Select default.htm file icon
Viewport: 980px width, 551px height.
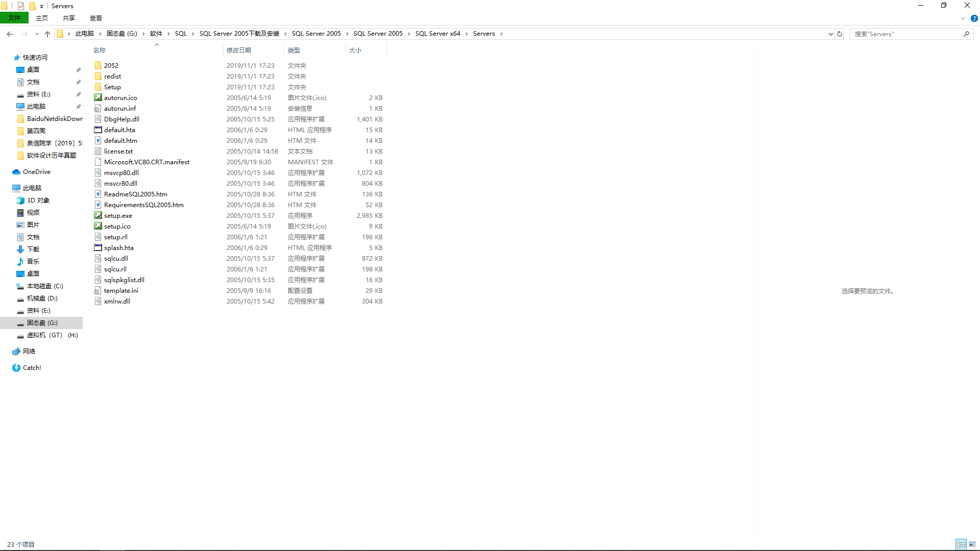pyautogui.click(x=98, y=140)
